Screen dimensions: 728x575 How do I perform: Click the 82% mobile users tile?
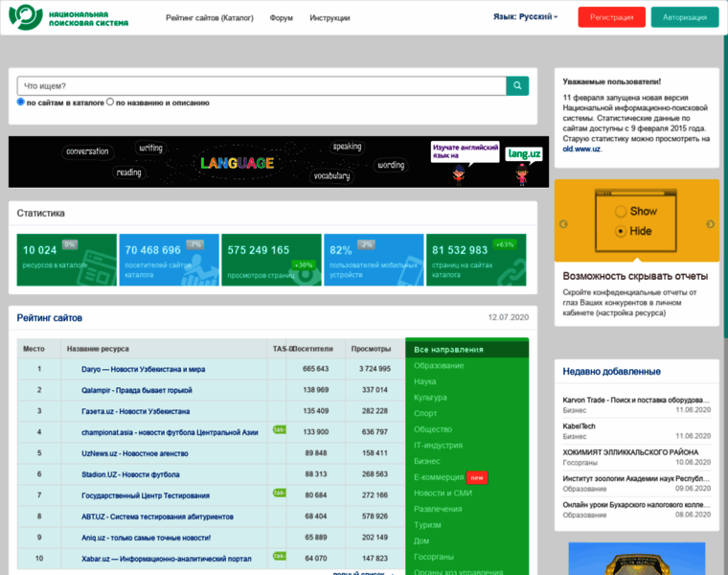pos(374,260)
